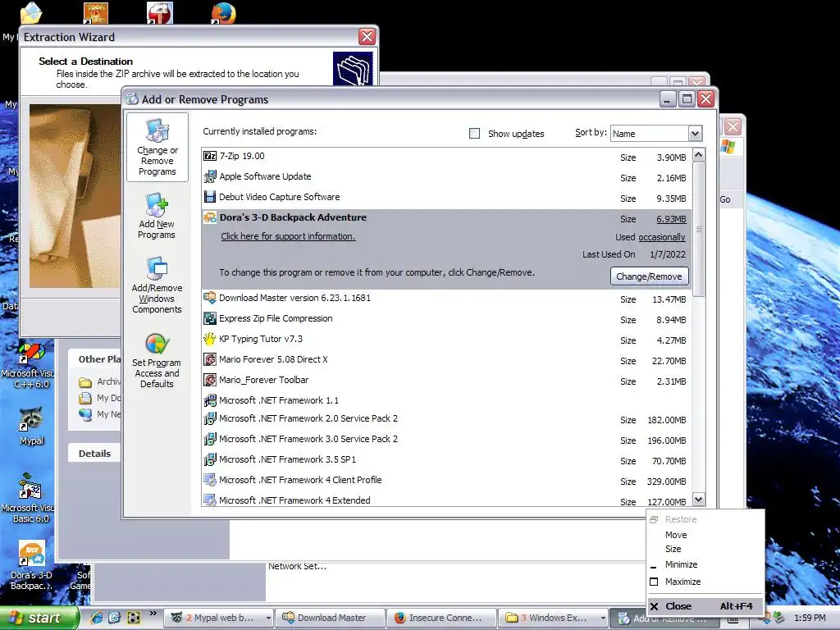Click the KP Typing Tutor icon
Viewport: 840px width, 630px height.
point(210,339)
